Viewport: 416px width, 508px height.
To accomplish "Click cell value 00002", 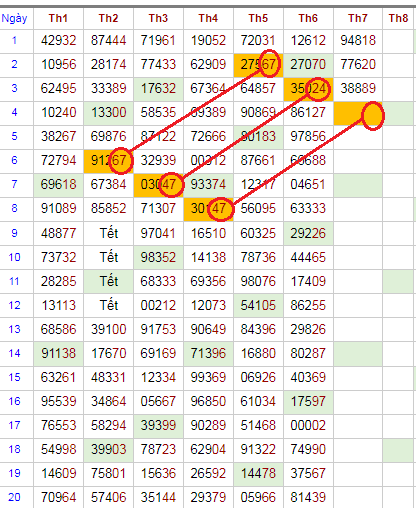I will [308, 425].
